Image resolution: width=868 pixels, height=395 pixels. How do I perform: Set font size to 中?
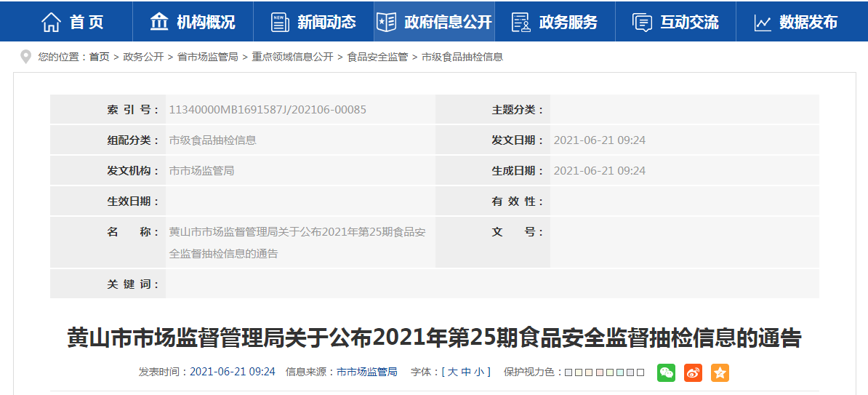466,372
